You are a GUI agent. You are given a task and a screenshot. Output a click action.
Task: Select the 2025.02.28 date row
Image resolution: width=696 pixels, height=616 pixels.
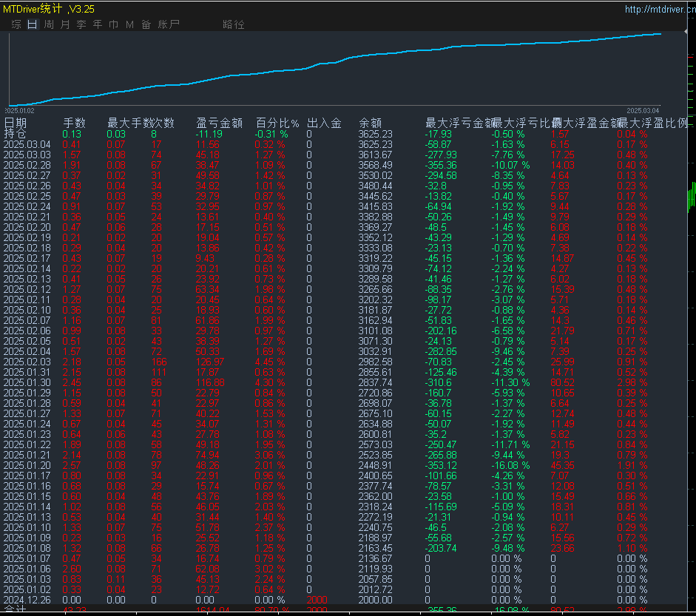tap(27, 165)
